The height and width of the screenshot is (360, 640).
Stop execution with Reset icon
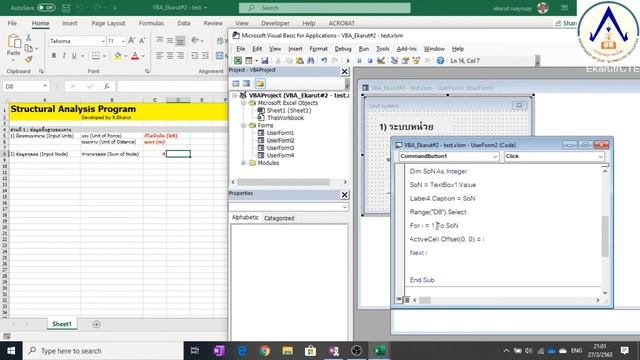pyautogui.click(x=370, y=61)
